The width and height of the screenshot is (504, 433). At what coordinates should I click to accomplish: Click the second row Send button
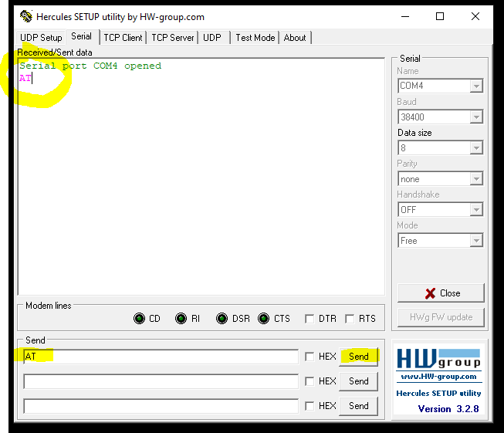[x=359, y=381]
